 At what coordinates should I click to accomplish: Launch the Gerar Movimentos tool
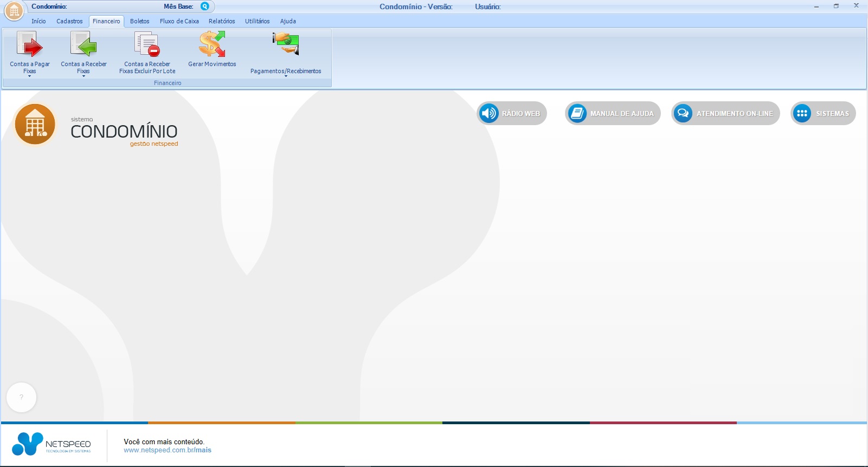point(212,44)
